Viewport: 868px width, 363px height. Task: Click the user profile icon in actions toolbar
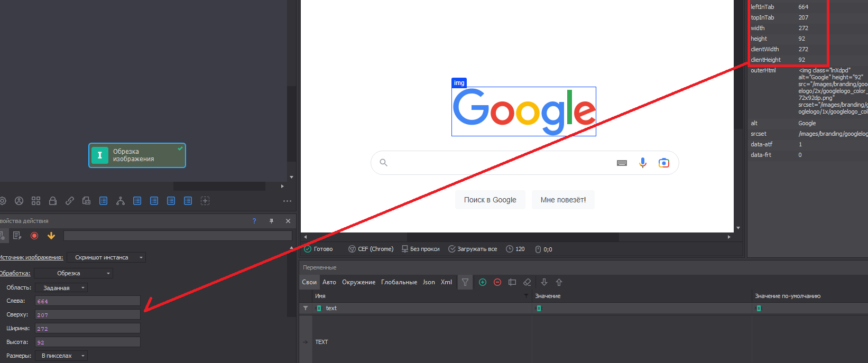19,201
